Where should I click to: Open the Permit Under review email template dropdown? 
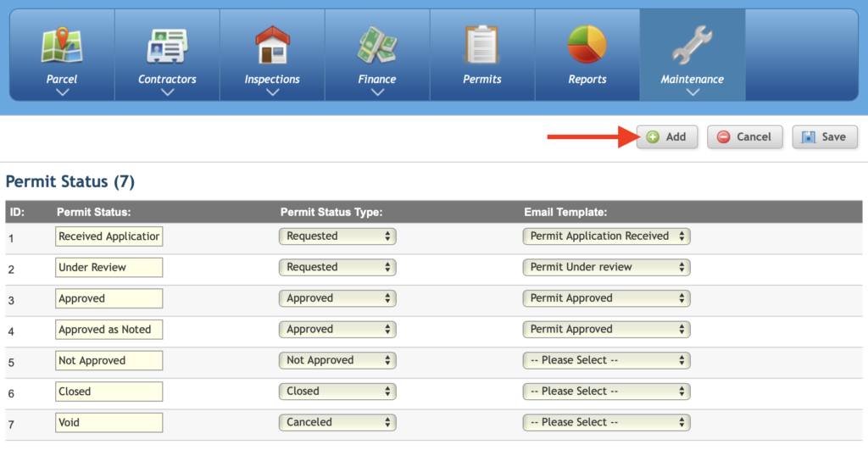pos(606,267)
